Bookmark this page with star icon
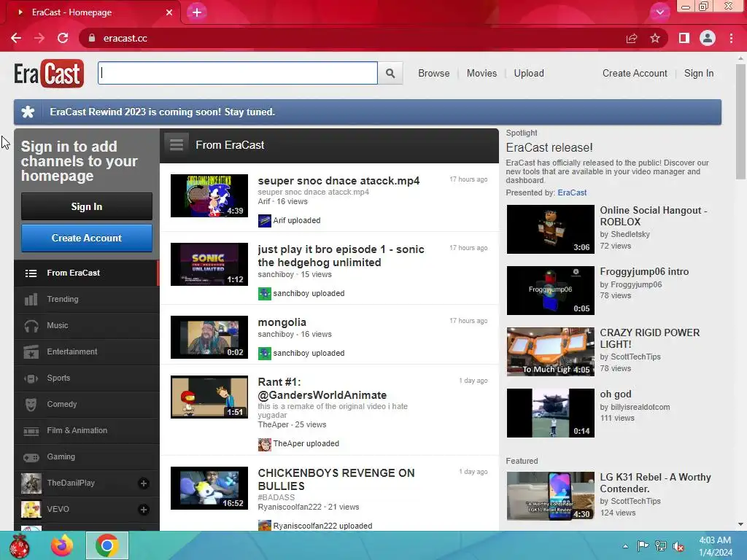Viewport: 747px width, 560px height. tap(655, 38)
